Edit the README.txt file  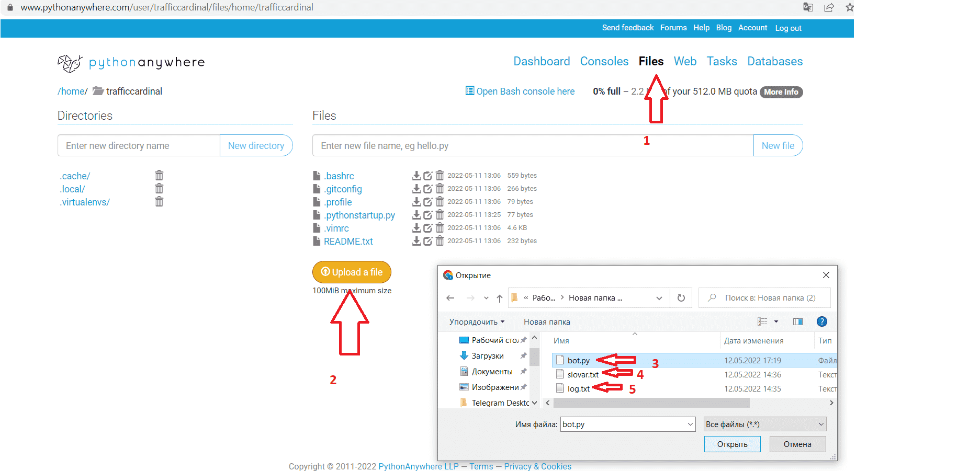point(428,241)
